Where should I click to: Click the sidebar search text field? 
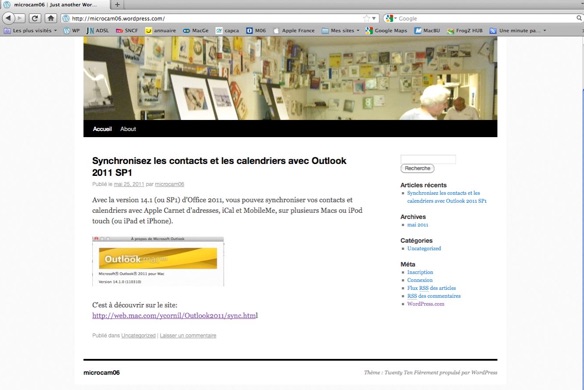point(428,159)
